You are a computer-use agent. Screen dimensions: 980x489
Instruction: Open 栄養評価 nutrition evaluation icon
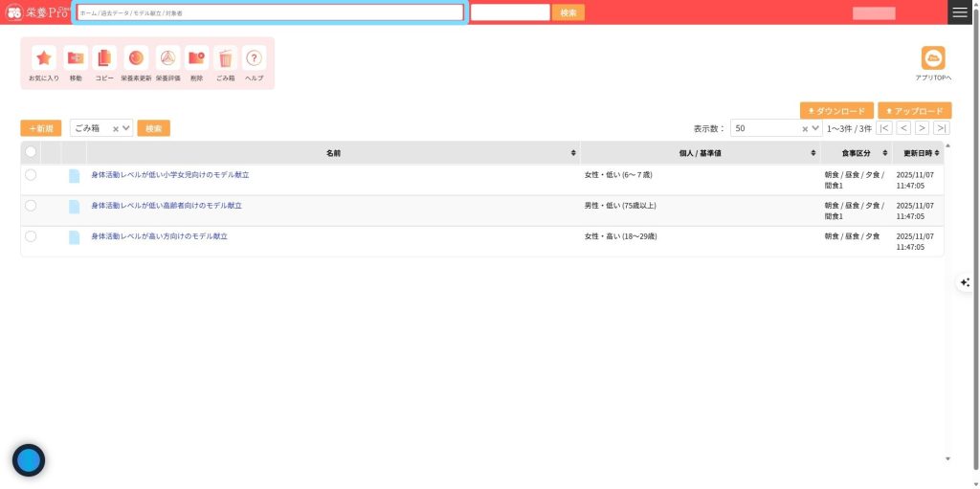pyautogui.click(x=167, y=58)
